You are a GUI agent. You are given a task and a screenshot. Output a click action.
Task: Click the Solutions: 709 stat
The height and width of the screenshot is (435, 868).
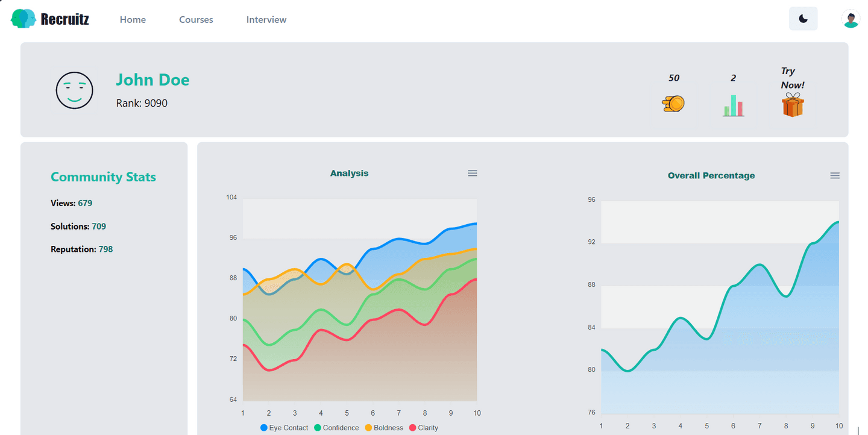coord(78,227)
